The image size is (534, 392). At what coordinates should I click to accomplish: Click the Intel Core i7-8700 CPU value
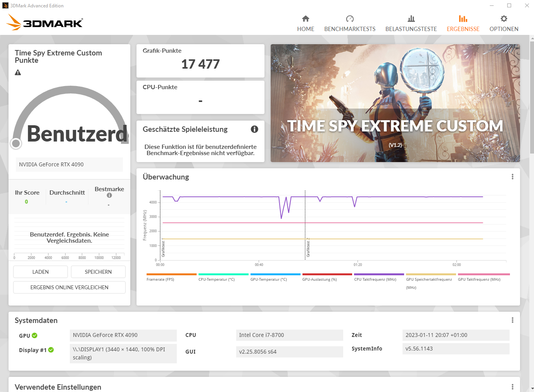point(289,335)
